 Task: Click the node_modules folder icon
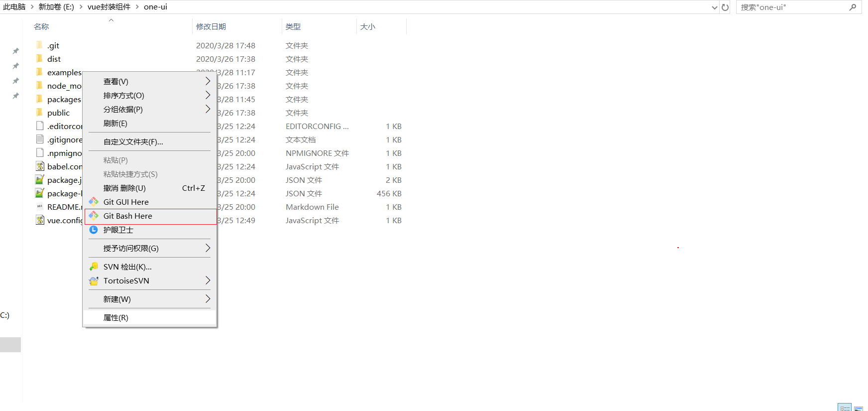39,85
